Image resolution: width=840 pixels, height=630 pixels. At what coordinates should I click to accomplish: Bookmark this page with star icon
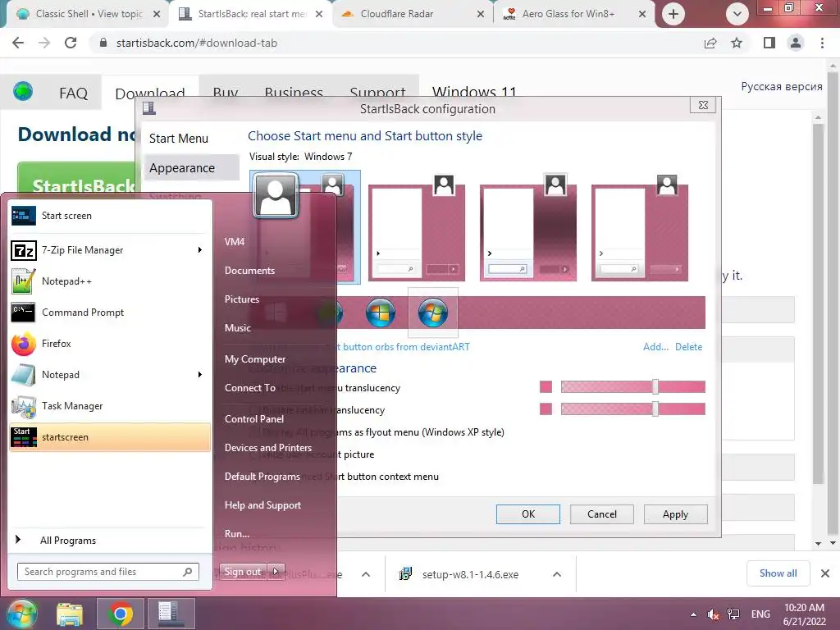(x=737, y=43)
